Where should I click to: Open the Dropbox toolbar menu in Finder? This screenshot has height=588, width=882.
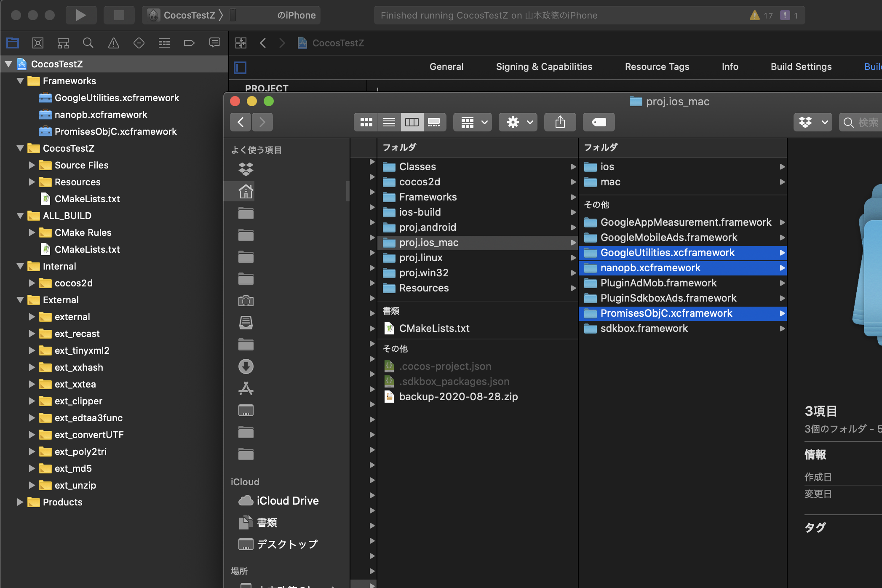coord(813,122)
